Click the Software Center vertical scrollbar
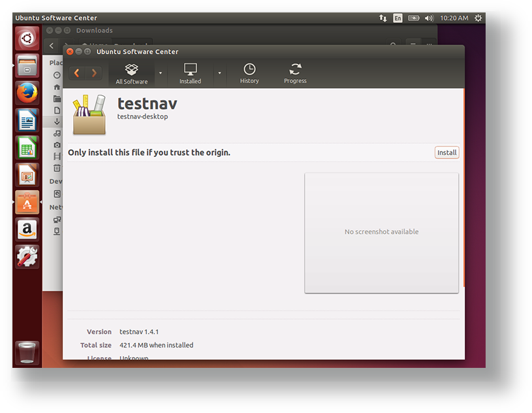532x413 pixels. pyautogui.click(x=463, y=188)
